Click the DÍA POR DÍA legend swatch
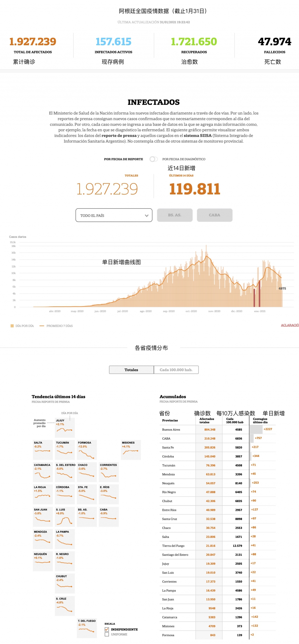Image resolution: width=299 pixels, height=644 pixels. click(12, 326)
